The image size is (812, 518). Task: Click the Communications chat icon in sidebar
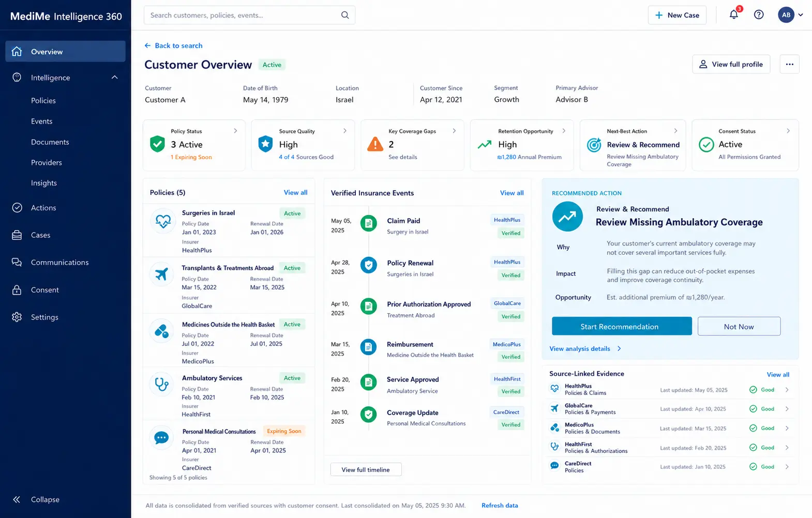17,262
